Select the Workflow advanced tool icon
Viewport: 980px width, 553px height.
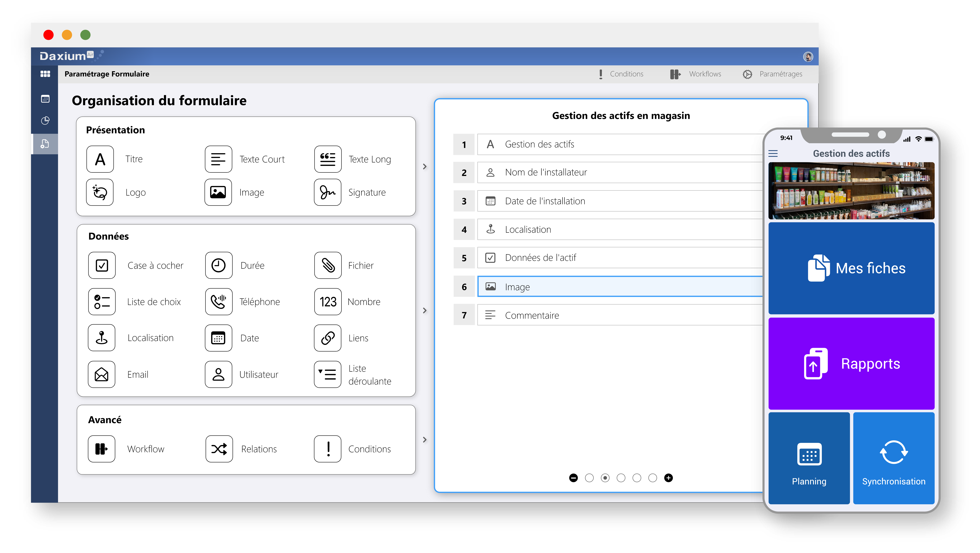[102, 448]
